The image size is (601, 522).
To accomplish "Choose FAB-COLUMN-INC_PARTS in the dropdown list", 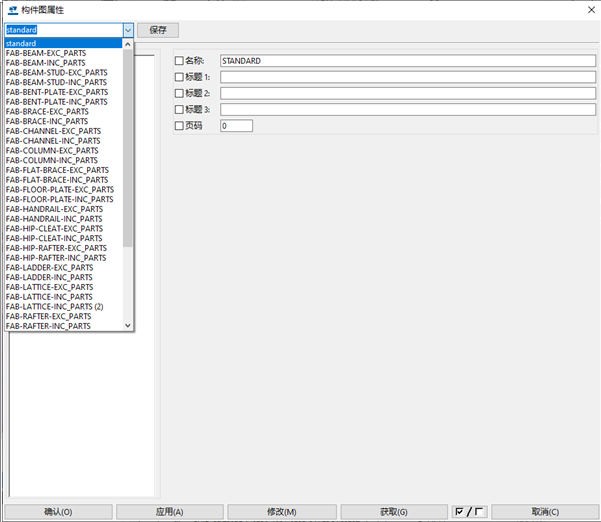I will click(x=52, y=160).
